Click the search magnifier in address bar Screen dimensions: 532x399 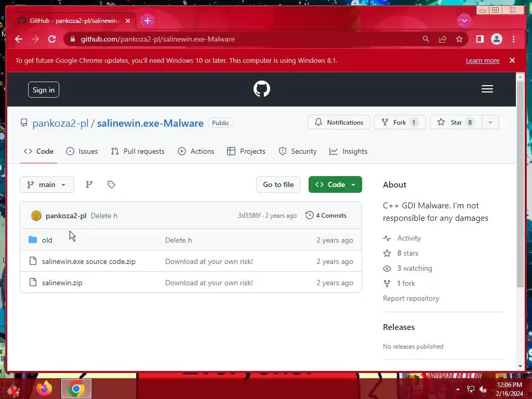(426, 39)
